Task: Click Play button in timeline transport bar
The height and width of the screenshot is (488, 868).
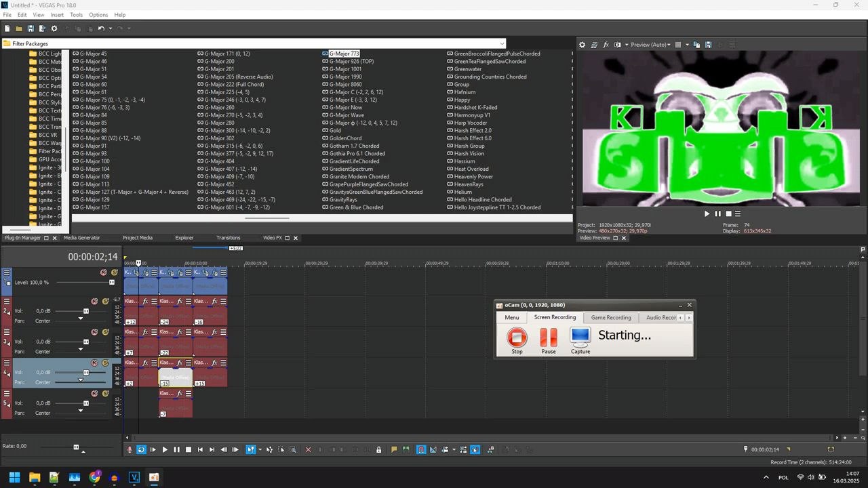Action: point(165,449)
